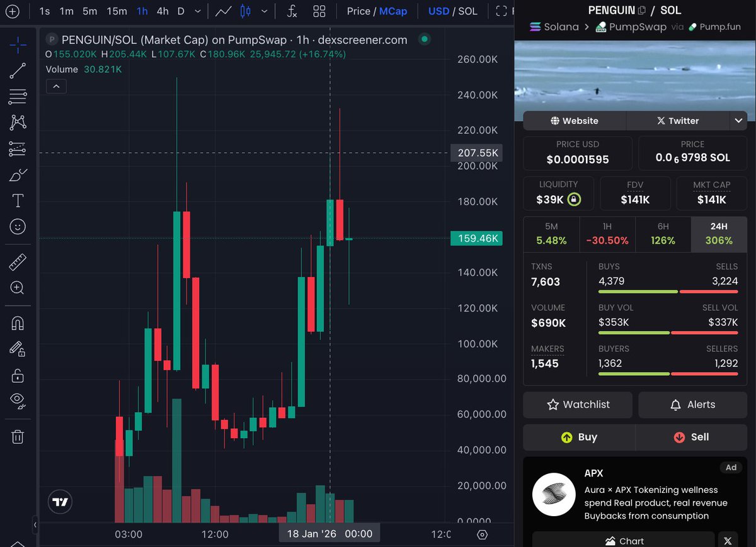Screen dimensions: 756x547
Task: Collapse the volume indicator pane
Action: (x=56, y=86)
